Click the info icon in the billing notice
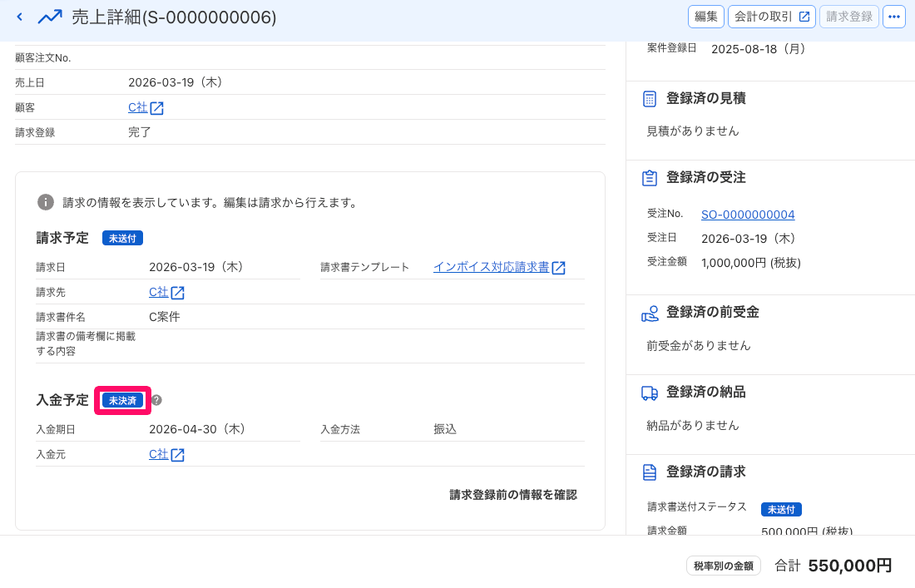The image size is (915, 588). point(46,202)
